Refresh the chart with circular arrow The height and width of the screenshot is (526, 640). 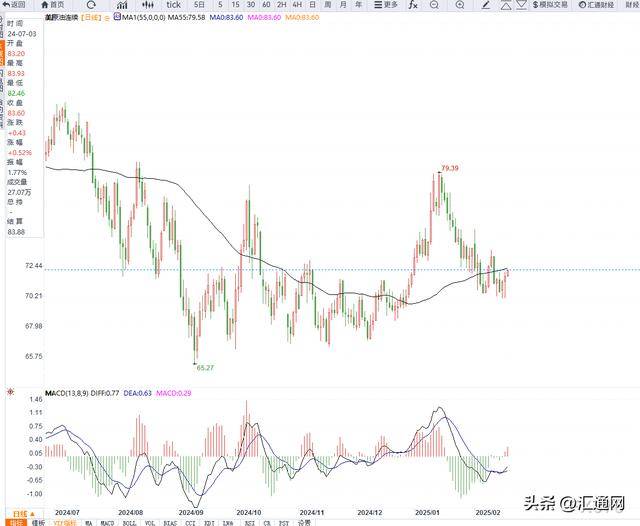pos(91,5)
